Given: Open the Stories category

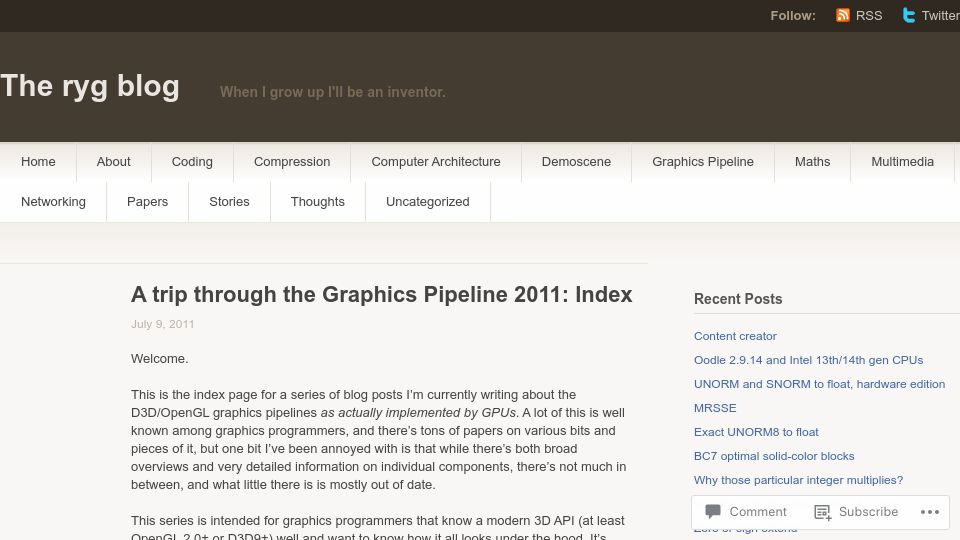Looking at the screenshot, I should pyautogui.click(x=229, y=201).
